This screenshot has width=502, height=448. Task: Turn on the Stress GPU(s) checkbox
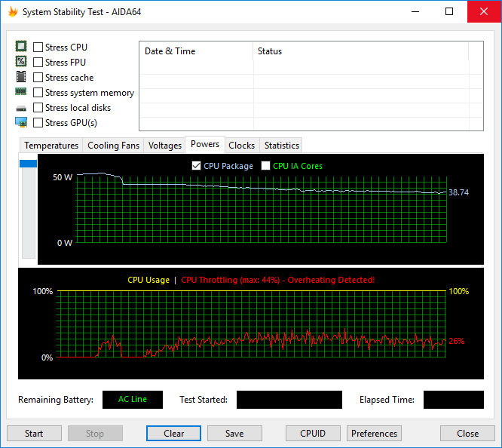(x=38, y=122)
